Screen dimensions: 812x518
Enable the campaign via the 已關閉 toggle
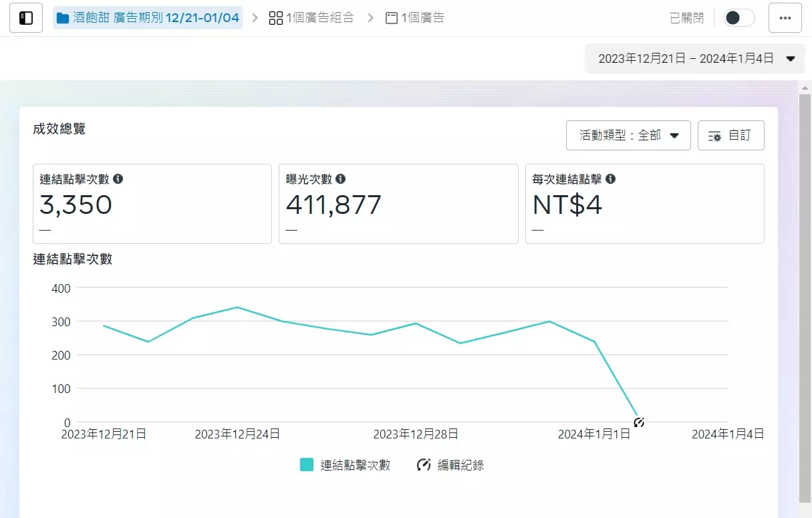click(738, 17)
